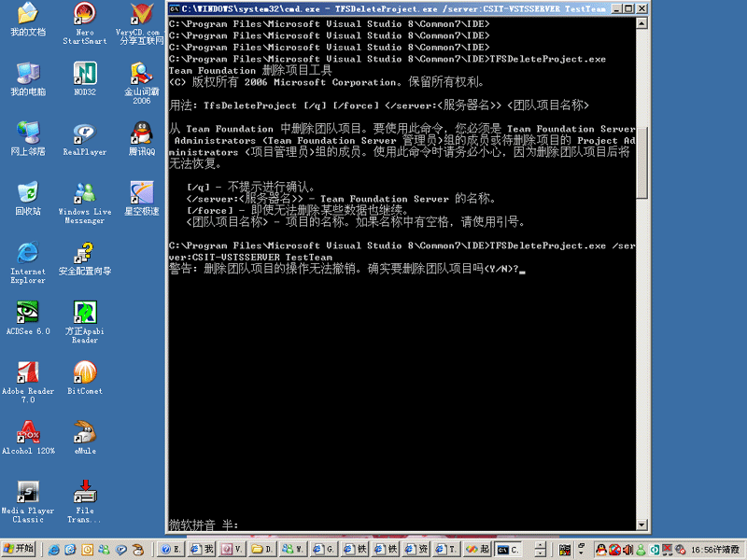Viewport: 747px width, 560px height.
Task: Open the 我的文档 desktop folder icon
Action: click(x=28, y=20)
